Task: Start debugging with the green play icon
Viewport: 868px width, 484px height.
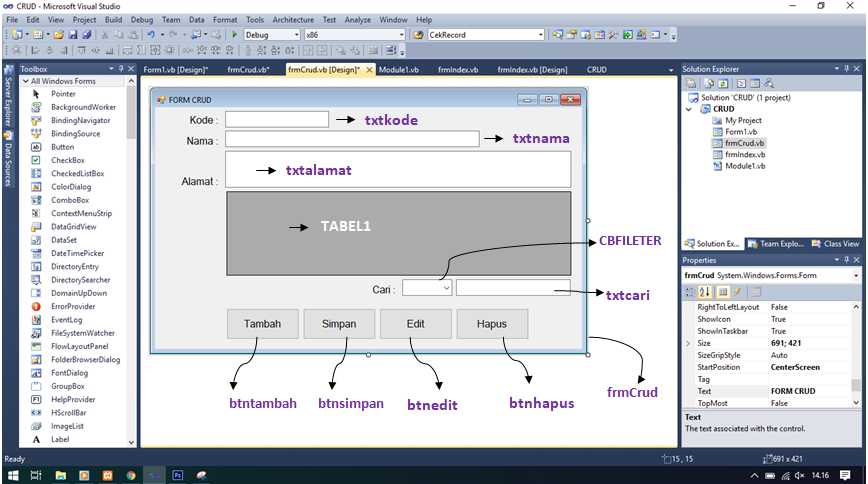Action: point(234,35)
